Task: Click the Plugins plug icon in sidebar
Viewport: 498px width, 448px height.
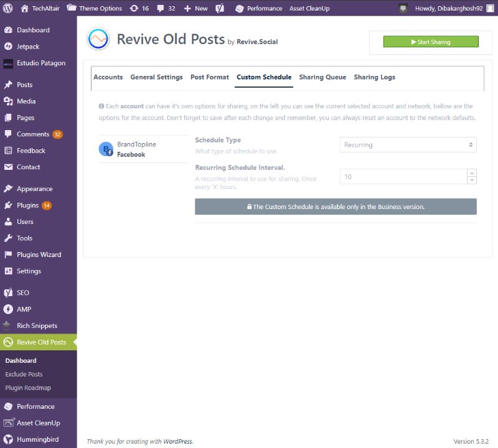Action: [x=8, y=205]
